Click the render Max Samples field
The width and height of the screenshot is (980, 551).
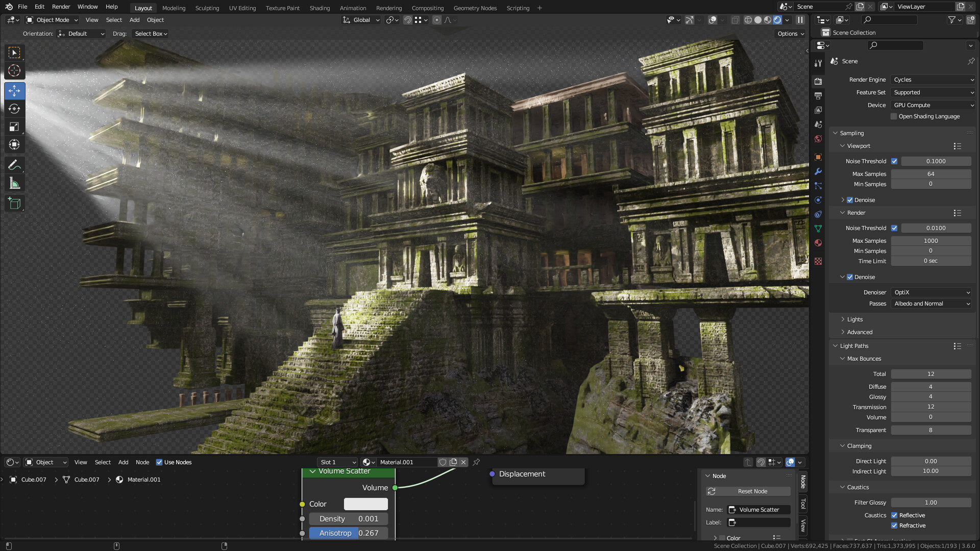(930, 241)
